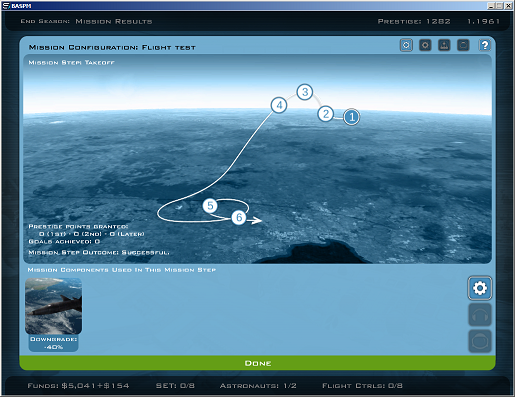Image resolution: width=515 pixels, height=397 pixels.
Task: Click the Downgrade -40% label
Action: 53,343
